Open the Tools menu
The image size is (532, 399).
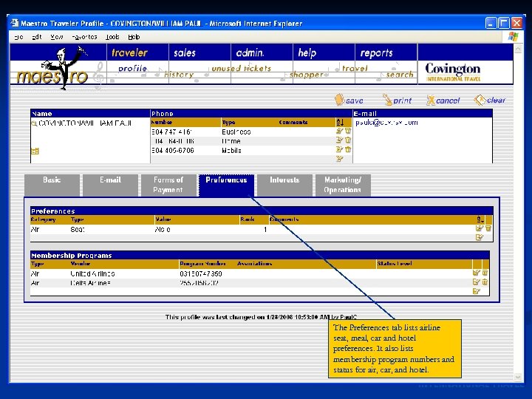pyautogui.click(x=112, y=37)
